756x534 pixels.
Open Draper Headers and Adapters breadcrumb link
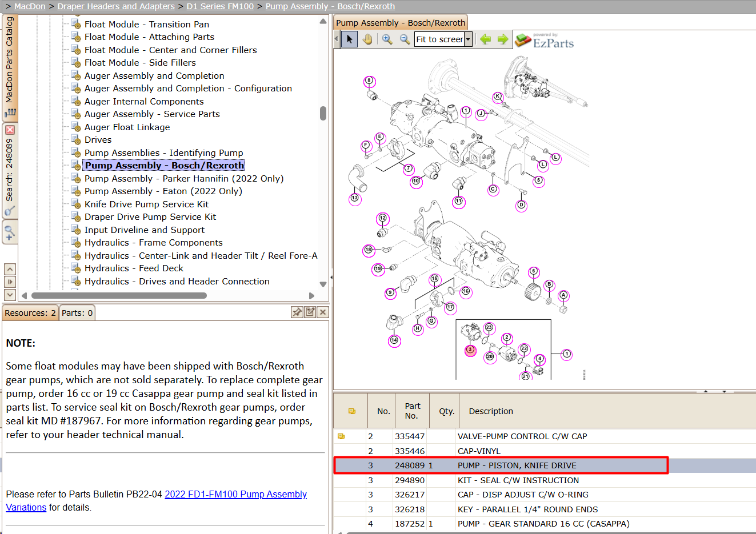pos(116,6)
